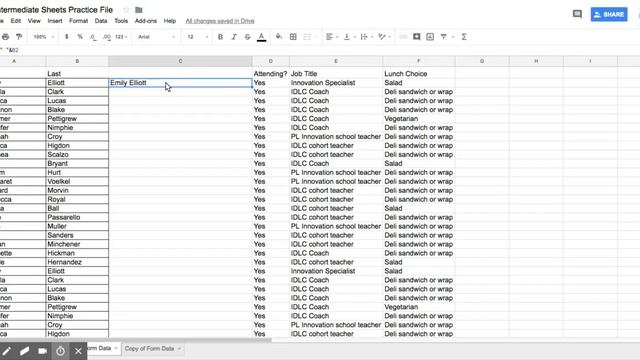
Task: Open fill color bucket
Action: click(279, 37)
